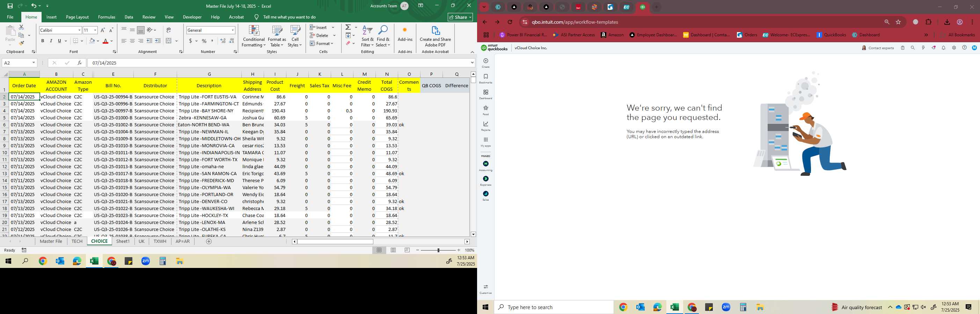Open the General number format dropdown
Screen dimensions: 980x314
pos(233,30)
